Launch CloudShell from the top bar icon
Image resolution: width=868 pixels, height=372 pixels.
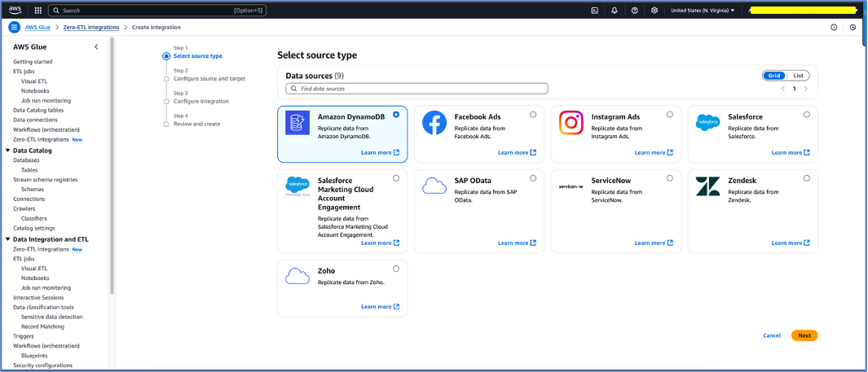[x=594, y=10]
